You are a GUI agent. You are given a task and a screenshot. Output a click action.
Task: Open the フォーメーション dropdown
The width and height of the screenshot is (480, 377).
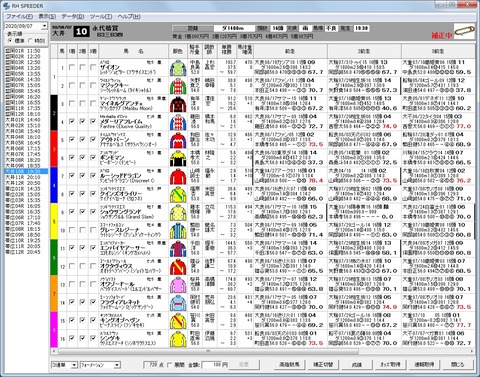tap(117, 365)
